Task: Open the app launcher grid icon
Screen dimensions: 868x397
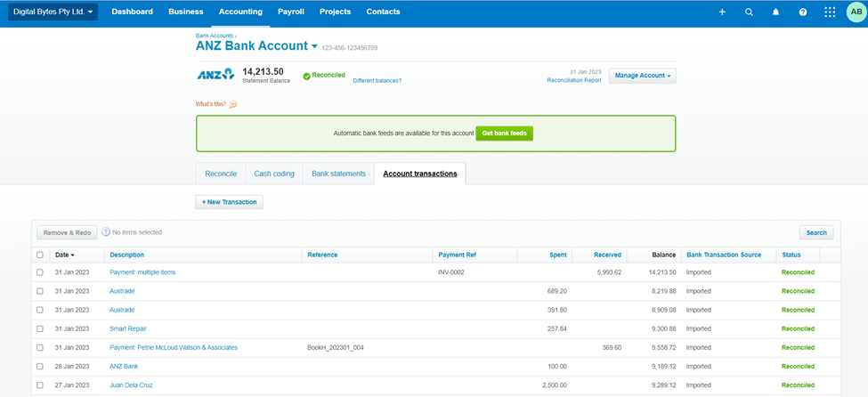Action: tap(830, 12)
